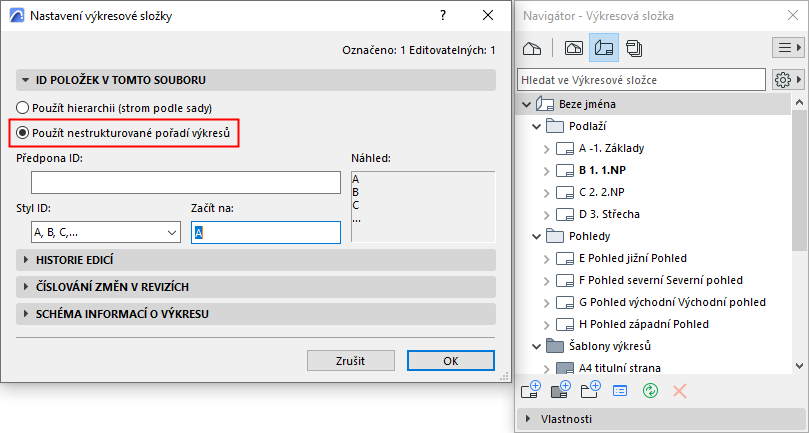This screenshot has width=809, height=433.
Task: Confirm the dialog with OK
Action: 450,360
